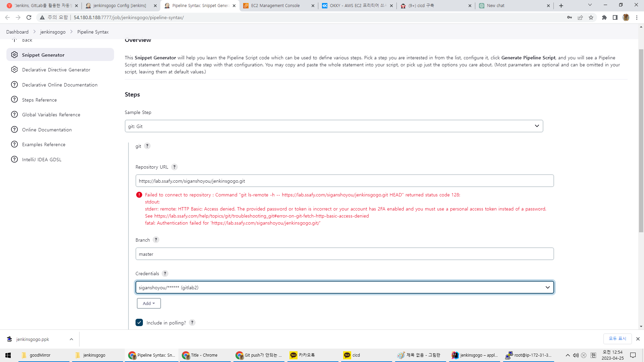Click help icon beside Include in polling

[192, 322]
